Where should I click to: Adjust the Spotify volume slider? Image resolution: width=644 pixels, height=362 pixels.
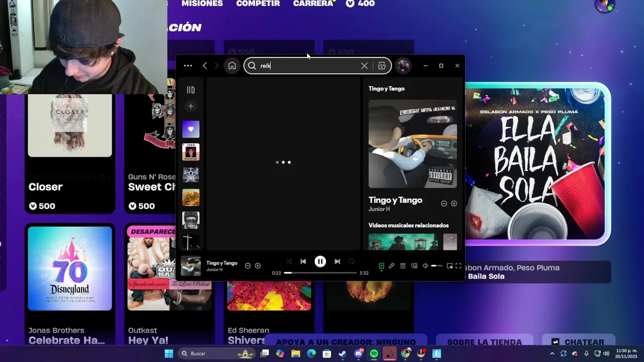tap(437, 266)
